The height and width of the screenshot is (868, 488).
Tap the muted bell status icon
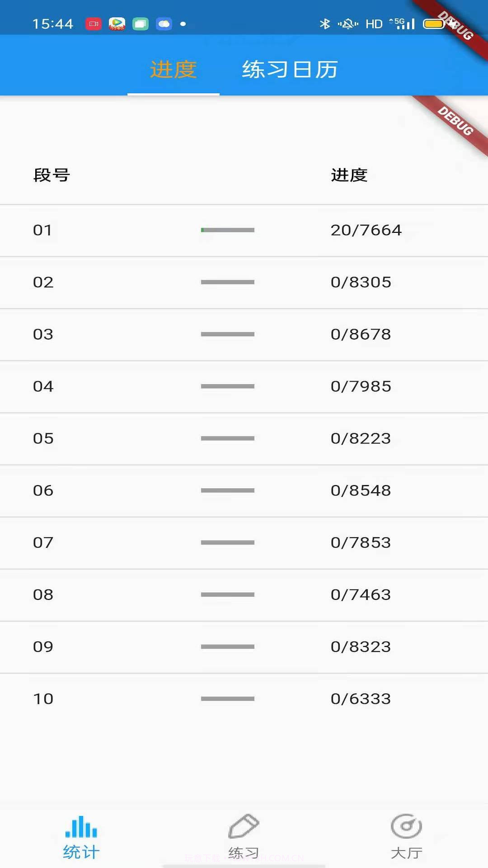[348, 24]
